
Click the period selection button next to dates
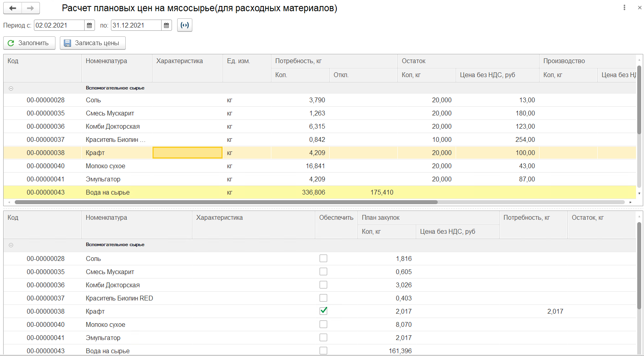click(185, 25)
